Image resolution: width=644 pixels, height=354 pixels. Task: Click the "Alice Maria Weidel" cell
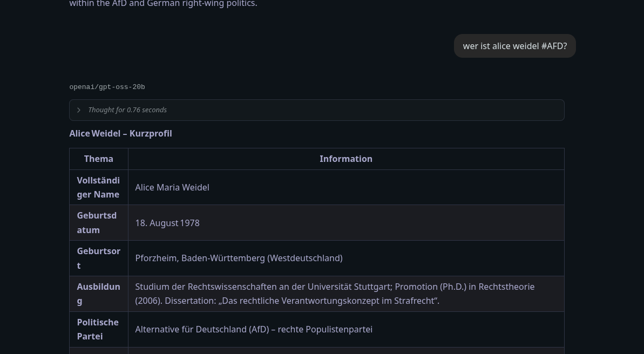pos(172,187)
